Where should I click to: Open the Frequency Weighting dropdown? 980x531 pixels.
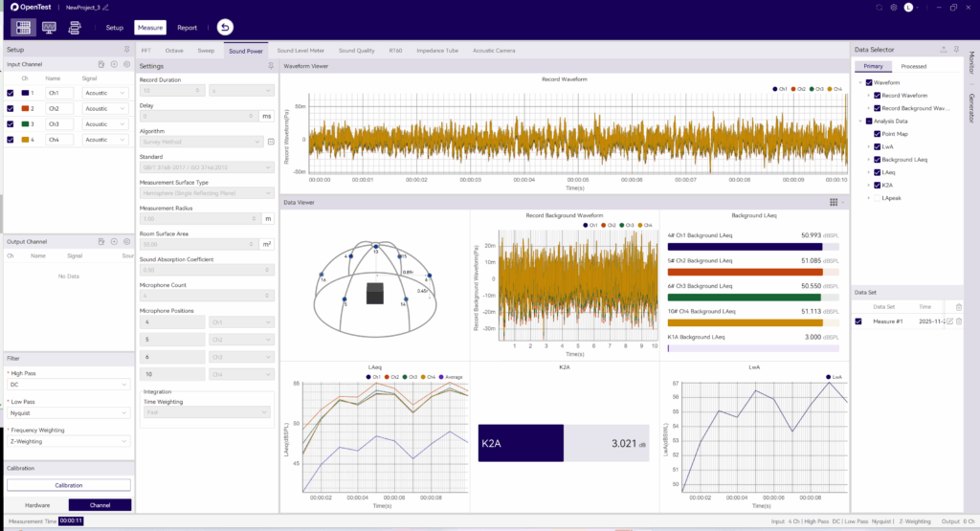68,441
